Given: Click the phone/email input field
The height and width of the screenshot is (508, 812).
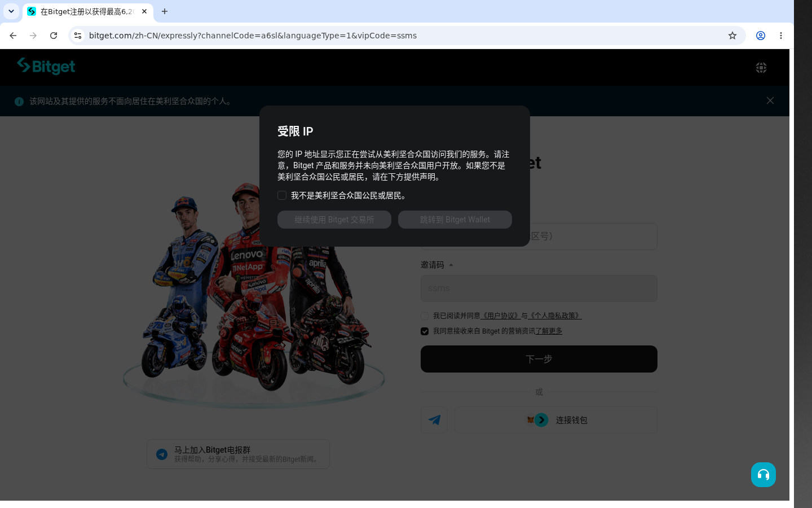Looking at the screenshot, I should coord(539,237).
